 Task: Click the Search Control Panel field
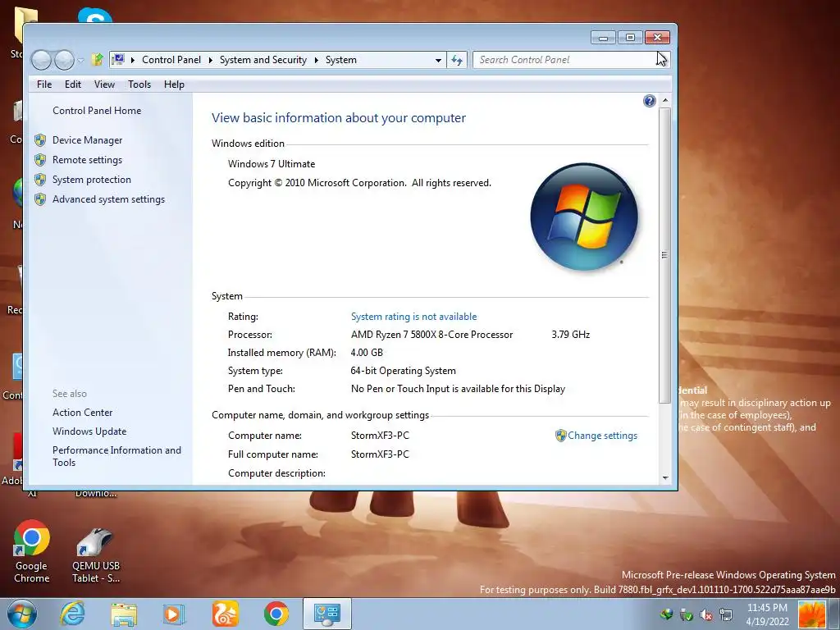(x=571, y=59)
